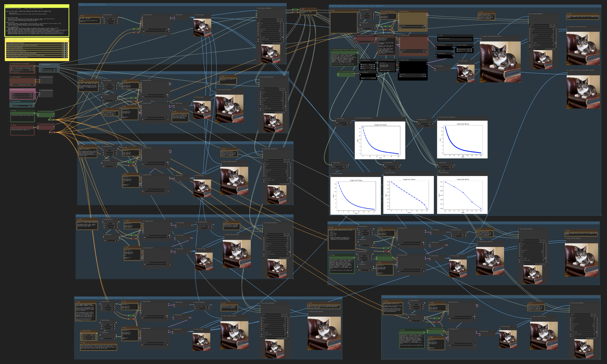This screenshot has width=607, height=364.
Task: Collapse the Graph sigmas node above 50 STEP SIGMA SCHEDULE
Action: [336, 119]
